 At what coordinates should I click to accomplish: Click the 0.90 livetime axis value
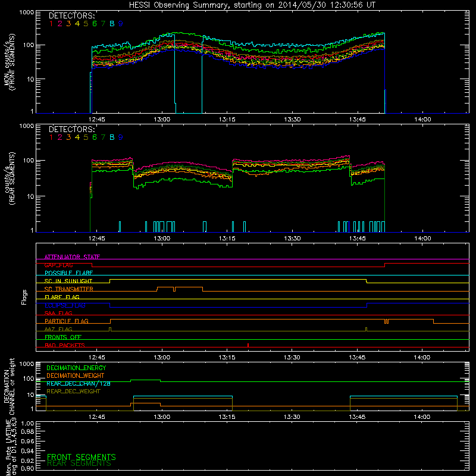tap(28, 469)
